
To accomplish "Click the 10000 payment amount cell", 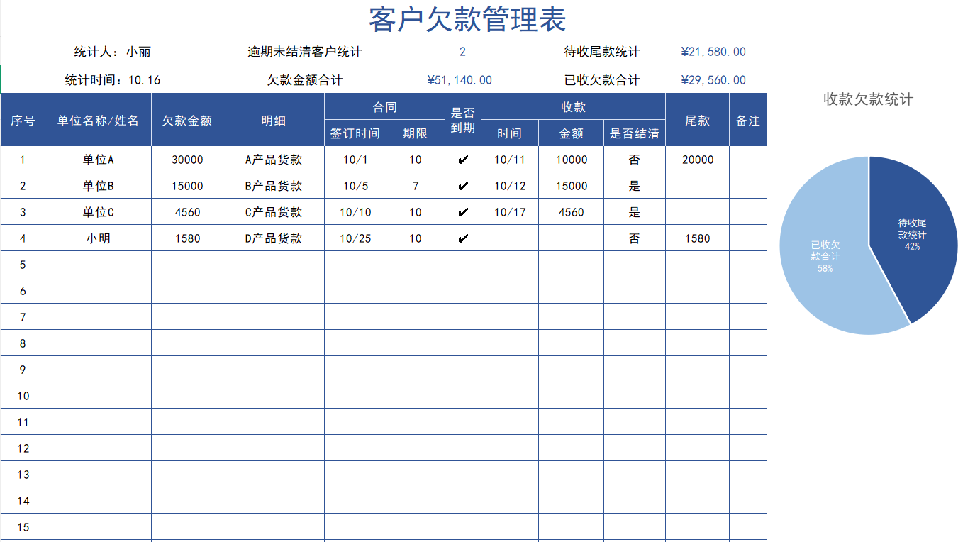I will (572, 160).
